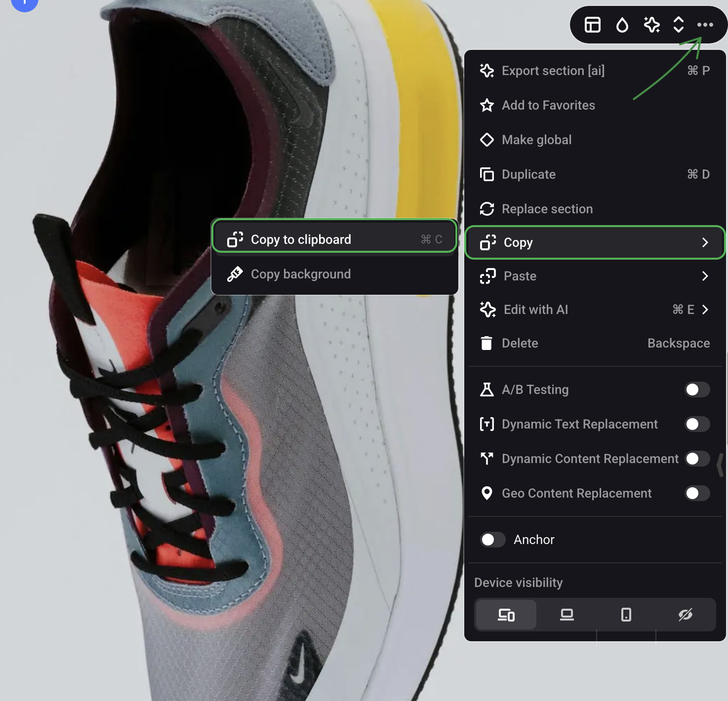The height and width of the screenshot is (701, 728).
Task: Switch on the Anchor toggle
Action: pyautogui.click(x=492, y=540)
